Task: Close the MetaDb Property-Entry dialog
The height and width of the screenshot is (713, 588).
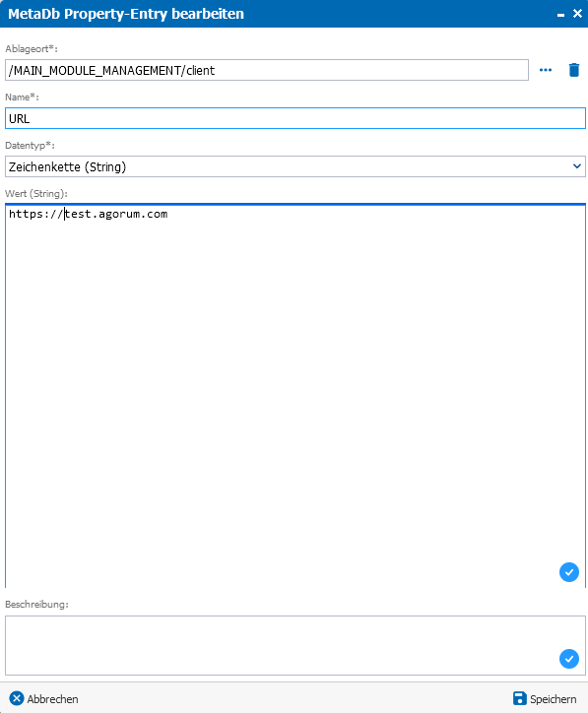Action: coord(577,14)
